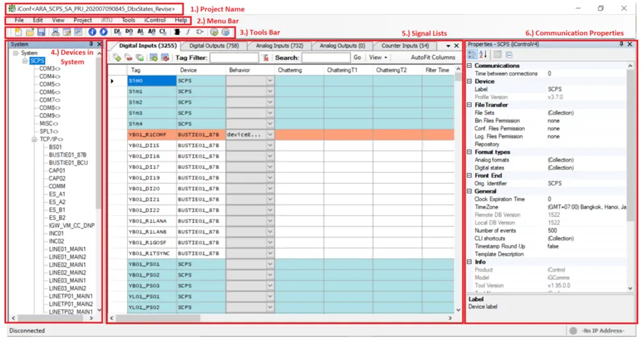Collapse the Format types property group
Viewport: 644px width, 340px height.
(x=470, y=152)
